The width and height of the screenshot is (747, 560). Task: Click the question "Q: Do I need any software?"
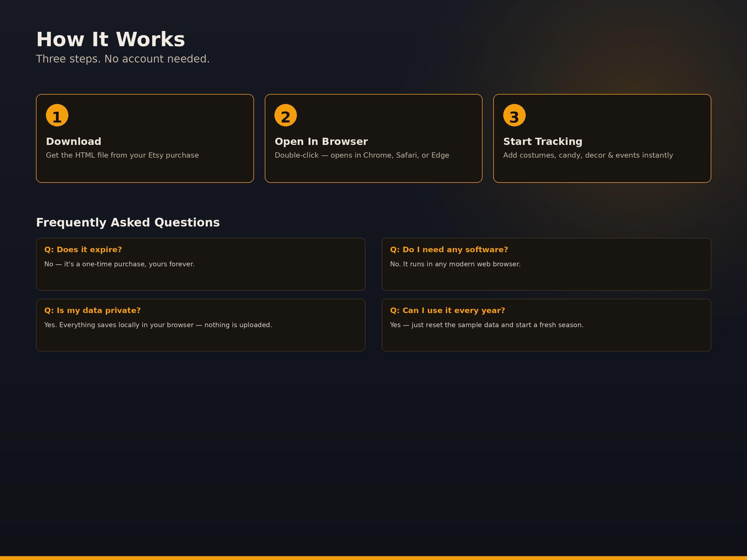(x=449, y=250)
